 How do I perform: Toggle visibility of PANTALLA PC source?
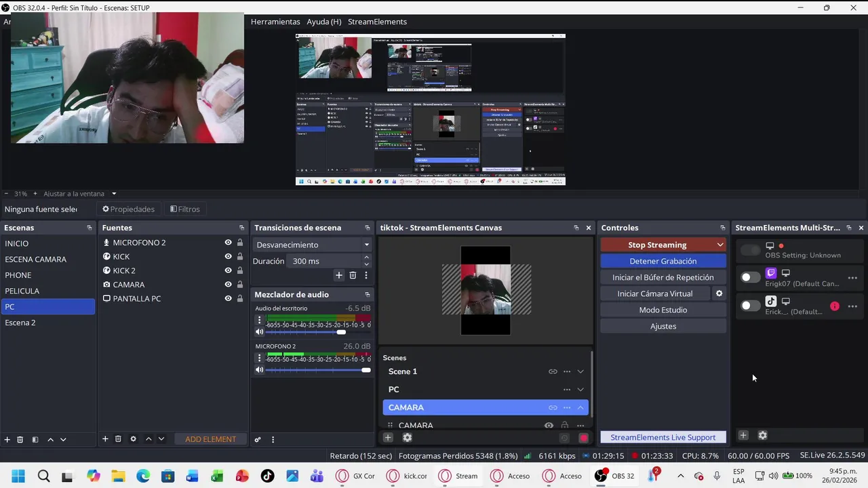tap(228, 298)
